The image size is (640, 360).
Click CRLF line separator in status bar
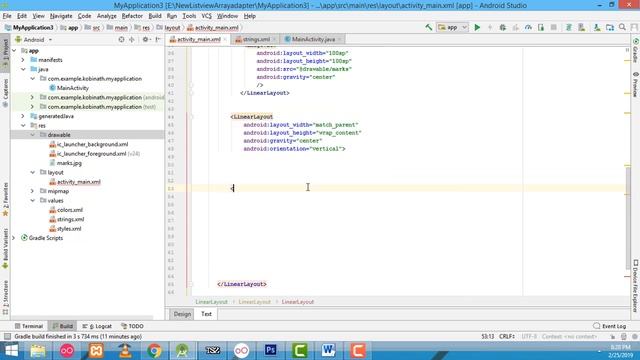point(507,337)
